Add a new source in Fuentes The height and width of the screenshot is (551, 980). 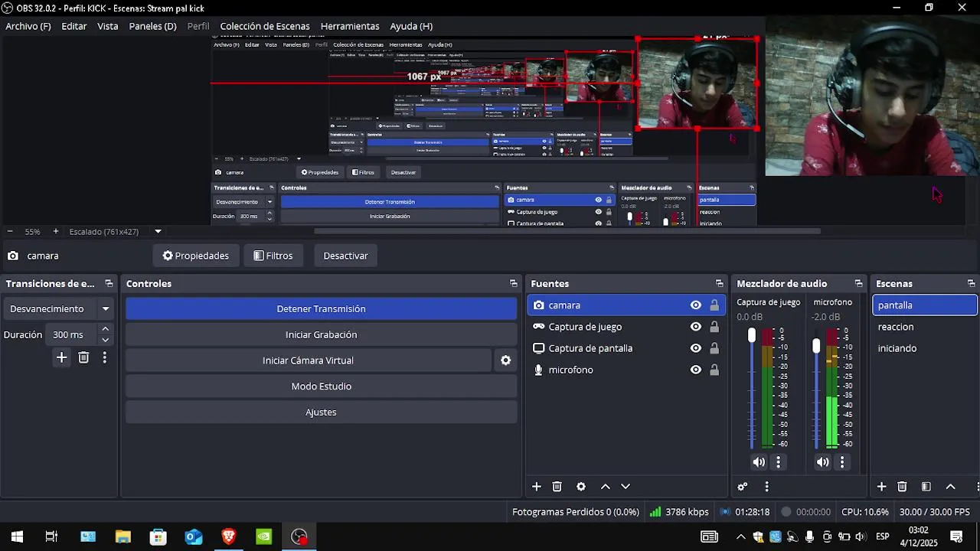point(537,487)
